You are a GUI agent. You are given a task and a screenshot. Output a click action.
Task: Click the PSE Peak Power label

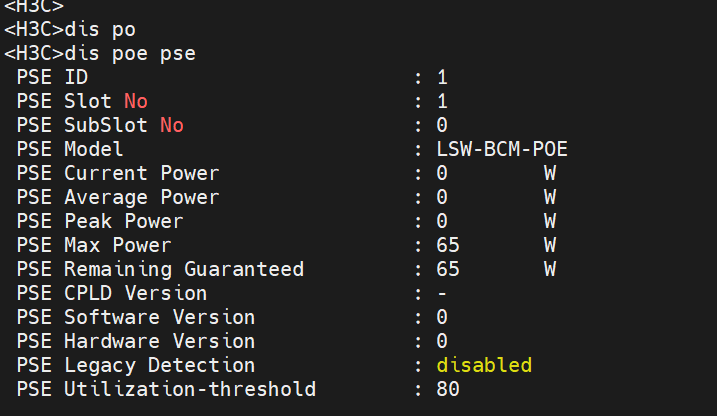(x=100, y=221)
